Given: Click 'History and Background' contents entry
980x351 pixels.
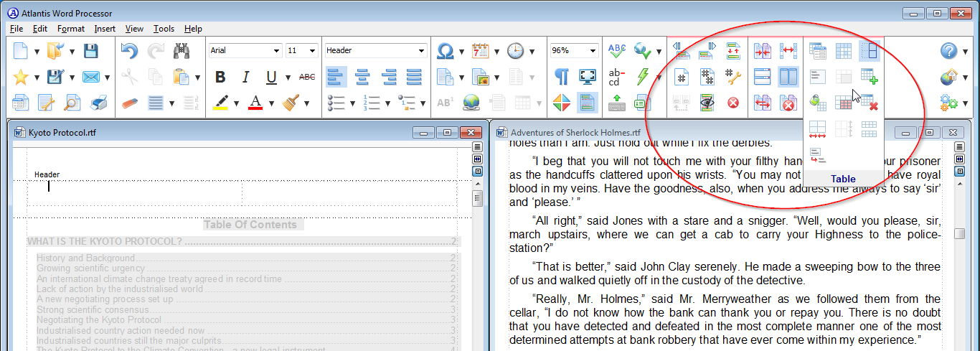Looking at the screenshot, I should pyautogui.click(x=85, y=258).
